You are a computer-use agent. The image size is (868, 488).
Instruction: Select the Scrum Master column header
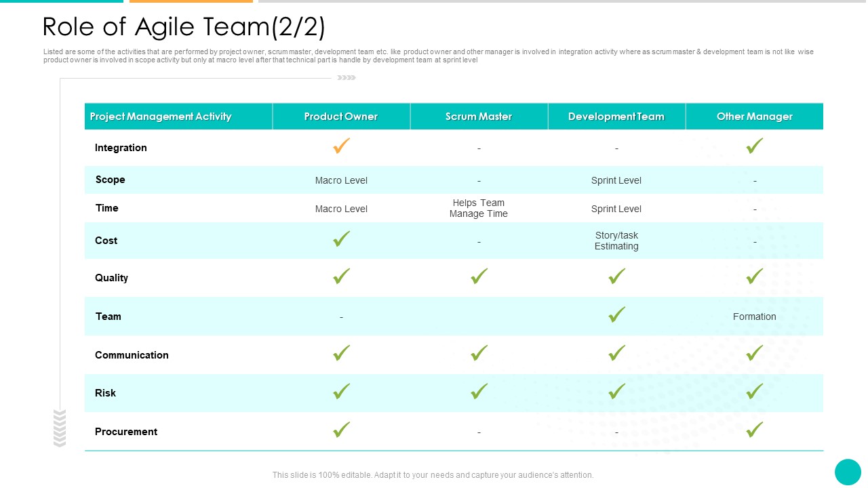pos(479,117)
